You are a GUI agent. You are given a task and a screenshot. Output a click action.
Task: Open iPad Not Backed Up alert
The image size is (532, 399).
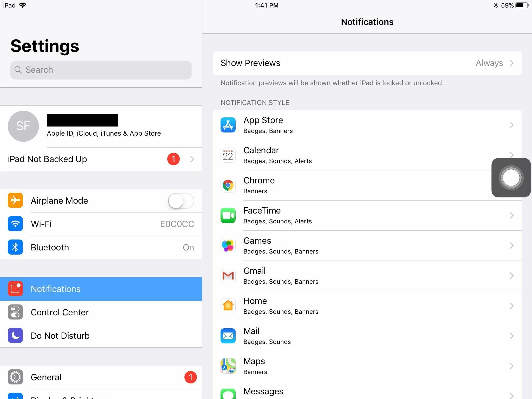tap(101, 159)
